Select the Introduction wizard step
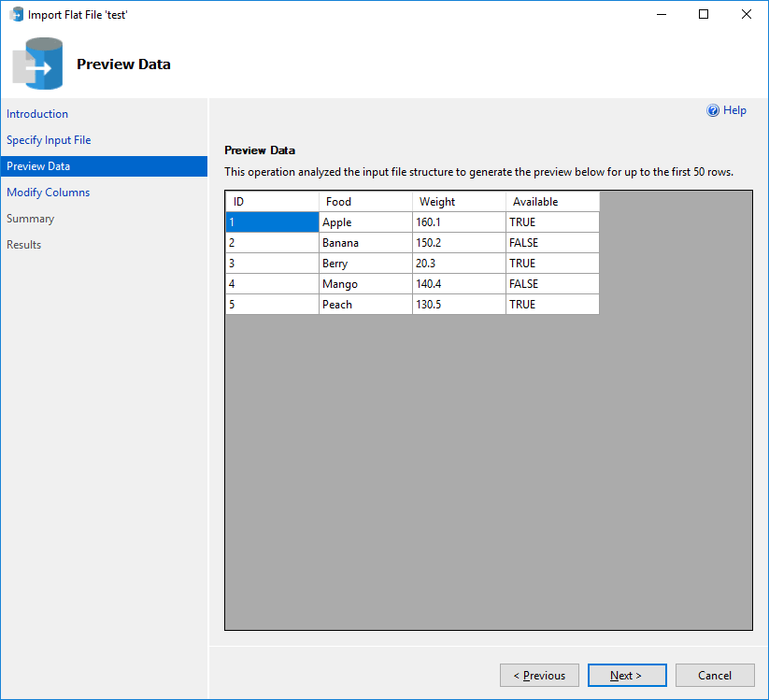Screen dimensions: 769x700 (x=37, y=113)
